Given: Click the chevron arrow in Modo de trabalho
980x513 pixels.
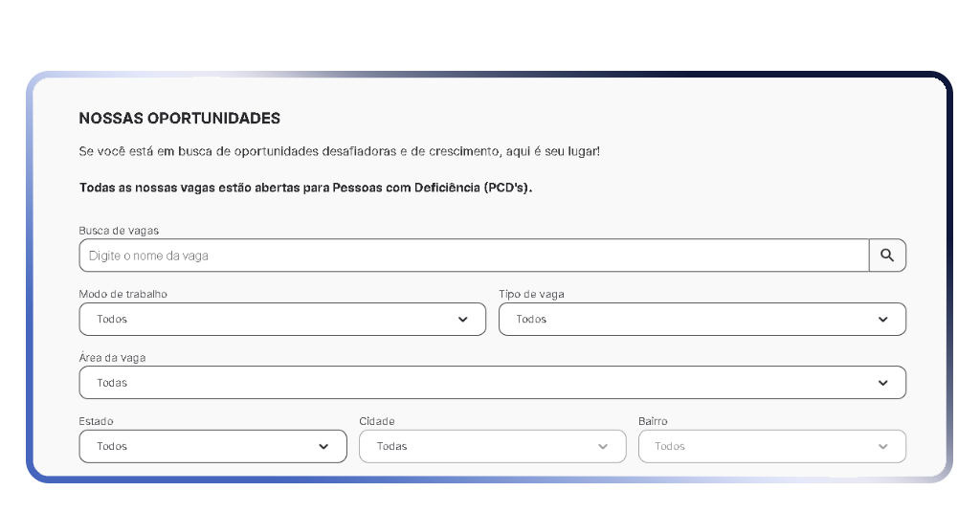Looking at the screenshot, I should 463,320.
